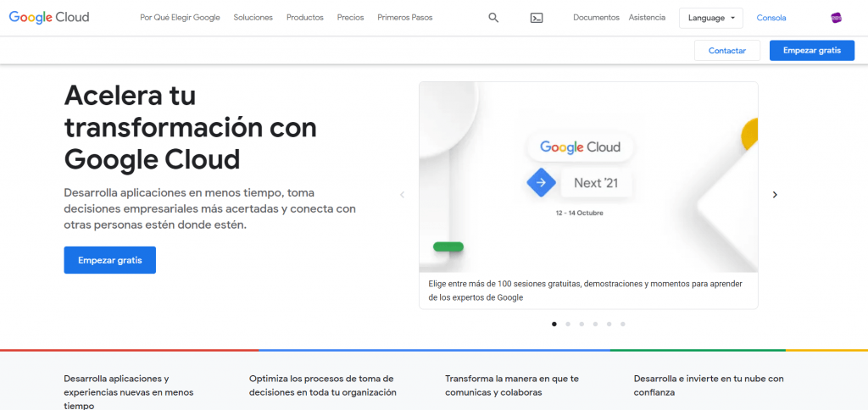Click the heading Transforma la manera en que te comunicas
This screenshot has width=868, height=410.
512,385
